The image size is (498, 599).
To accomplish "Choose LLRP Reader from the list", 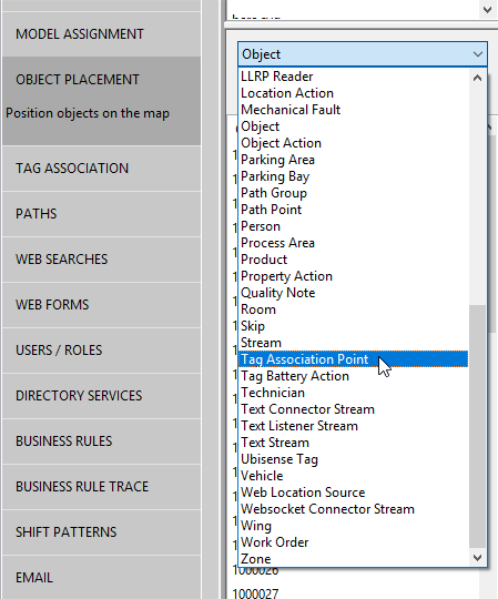I will (x=353, y=77).
